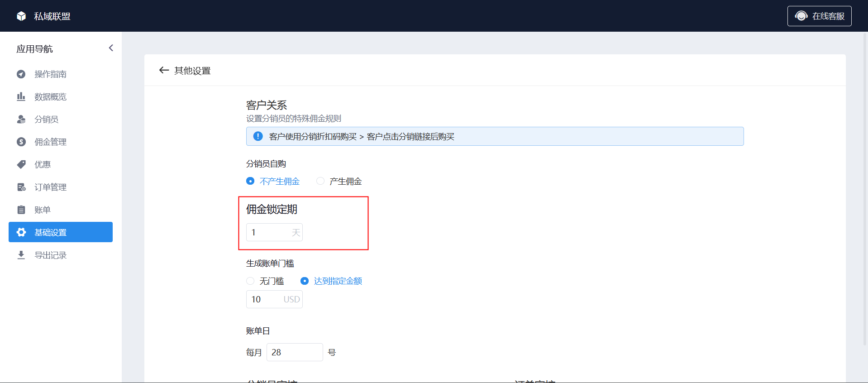Click the 导出记录 download icon
This screenshot has height=383, width=868.
(x=21, y=255)
